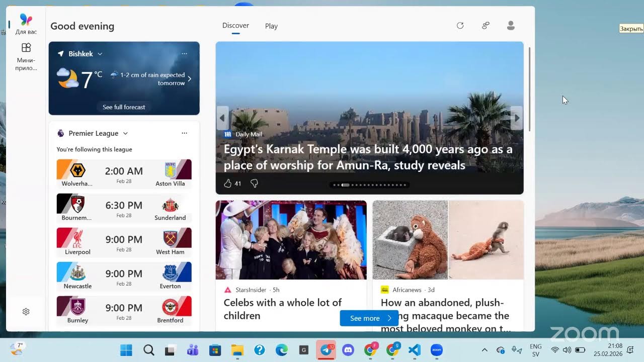644x362 pixels.
Task: Open network volume battery quick settings
Action: click(x=568, y=350)
